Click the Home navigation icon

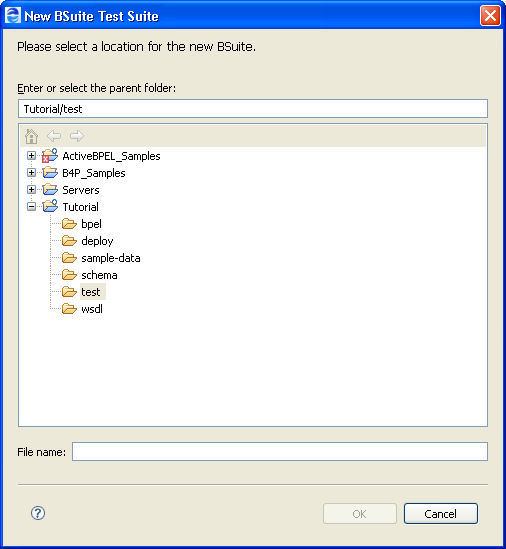pos(31,136)
